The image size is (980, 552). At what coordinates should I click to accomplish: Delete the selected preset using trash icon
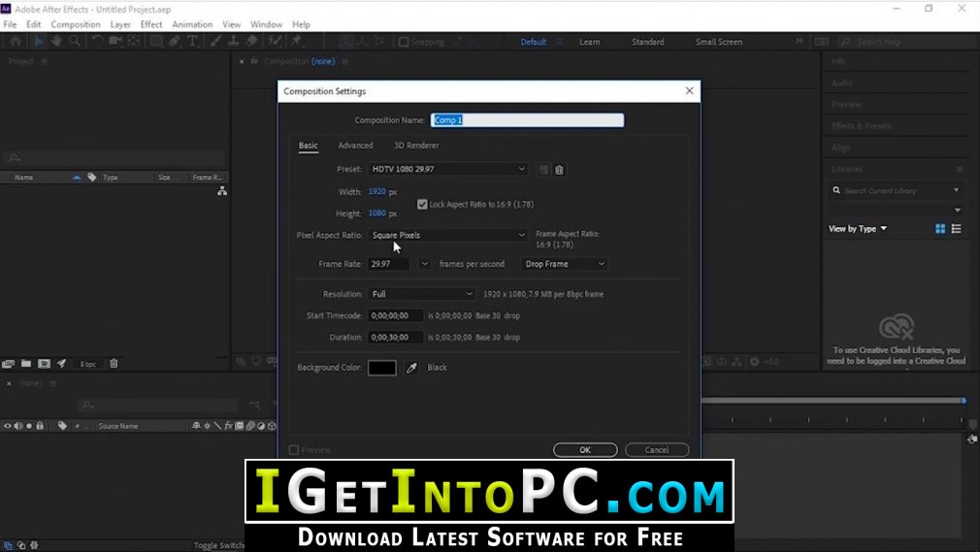point(560,170)
